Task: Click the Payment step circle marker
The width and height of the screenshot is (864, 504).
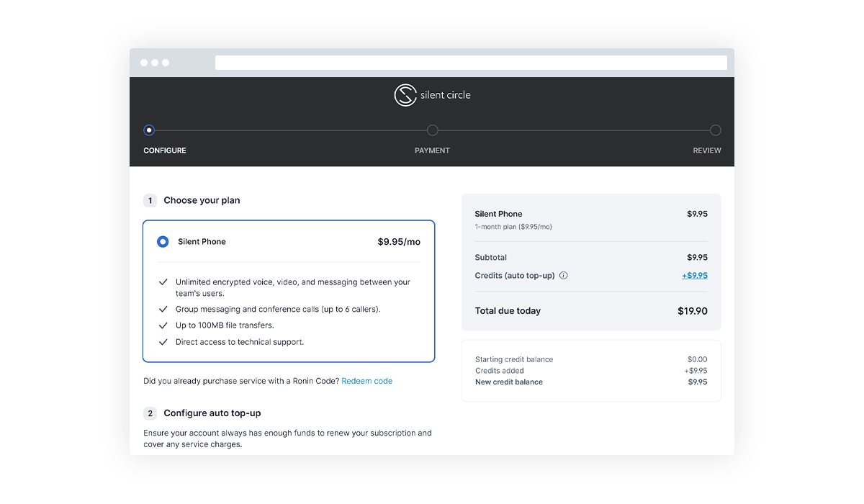Action: tap(432, 130)
